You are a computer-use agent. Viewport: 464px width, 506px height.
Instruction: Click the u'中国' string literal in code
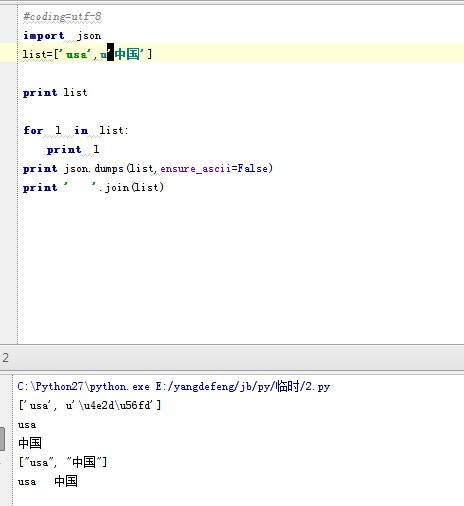(x=122, y=54)
